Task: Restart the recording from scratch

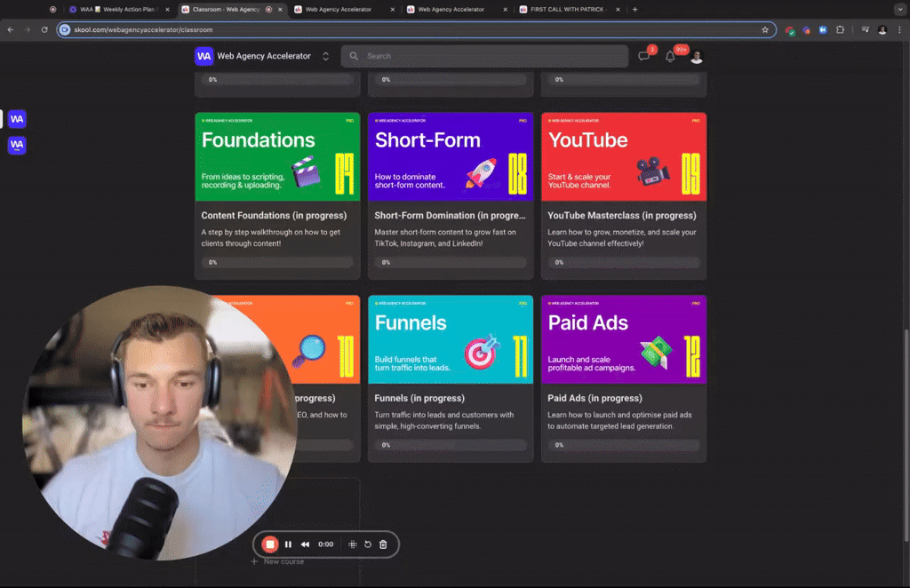Action: [x=367, y=544]
